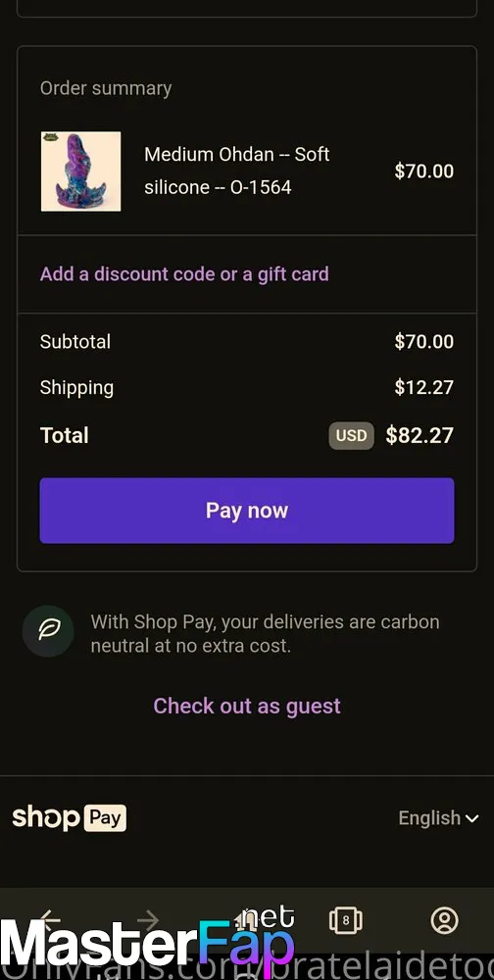Open the English language dropdown

coord(439,817)
